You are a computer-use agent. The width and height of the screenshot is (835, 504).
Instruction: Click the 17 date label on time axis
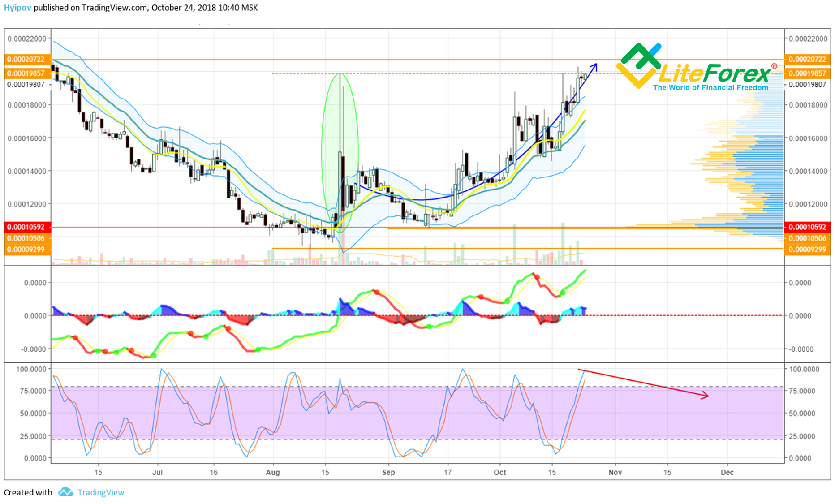(448, 472)
